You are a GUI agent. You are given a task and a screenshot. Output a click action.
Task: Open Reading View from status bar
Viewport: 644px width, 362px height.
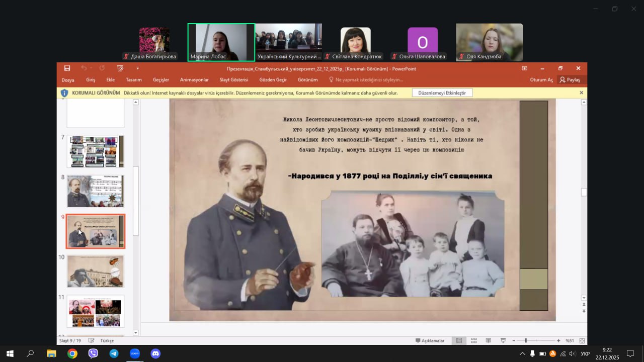coord(488,340)
